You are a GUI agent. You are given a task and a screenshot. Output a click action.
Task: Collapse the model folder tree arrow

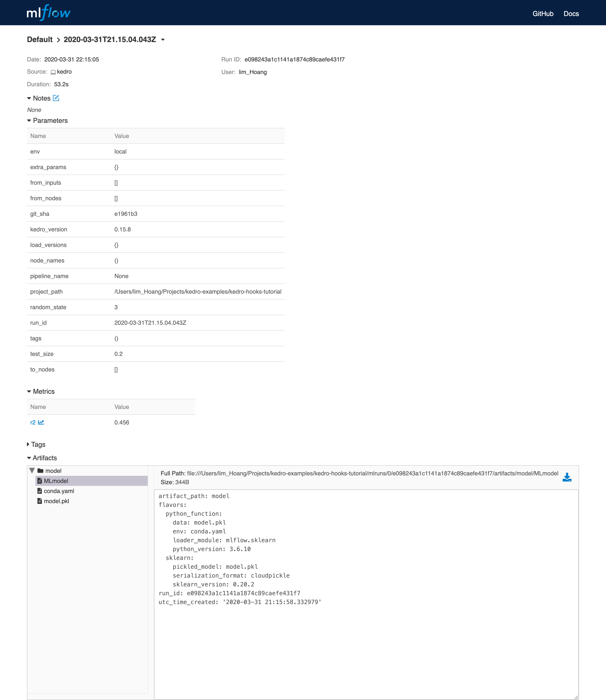[32, 471]
